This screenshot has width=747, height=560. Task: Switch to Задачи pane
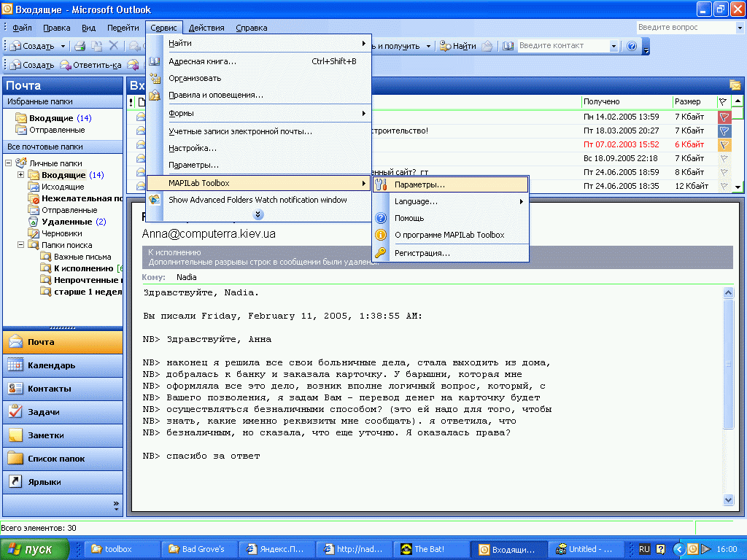point(63,412)
